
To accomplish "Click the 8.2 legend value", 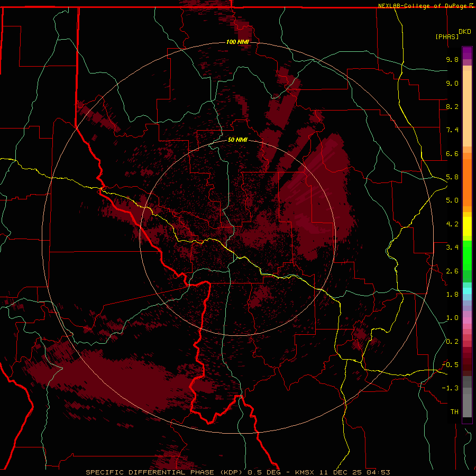I will coord(452,106).
